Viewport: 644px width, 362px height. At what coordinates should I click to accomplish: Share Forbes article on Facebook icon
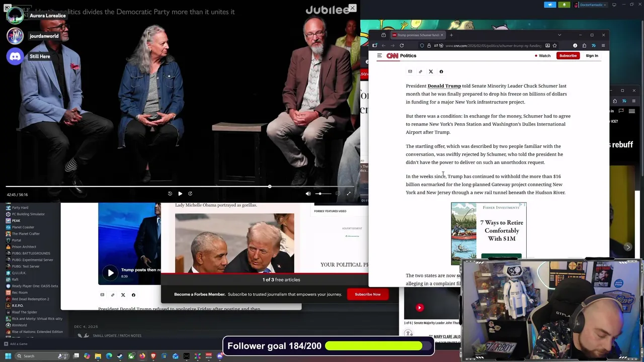[133, 295]
